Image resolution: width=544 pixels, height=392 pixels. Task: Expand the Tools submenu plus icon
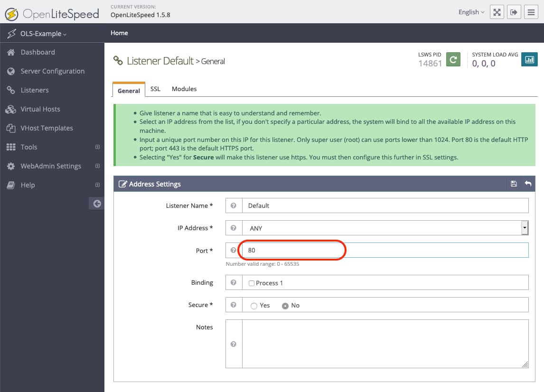tap(97, 147)
